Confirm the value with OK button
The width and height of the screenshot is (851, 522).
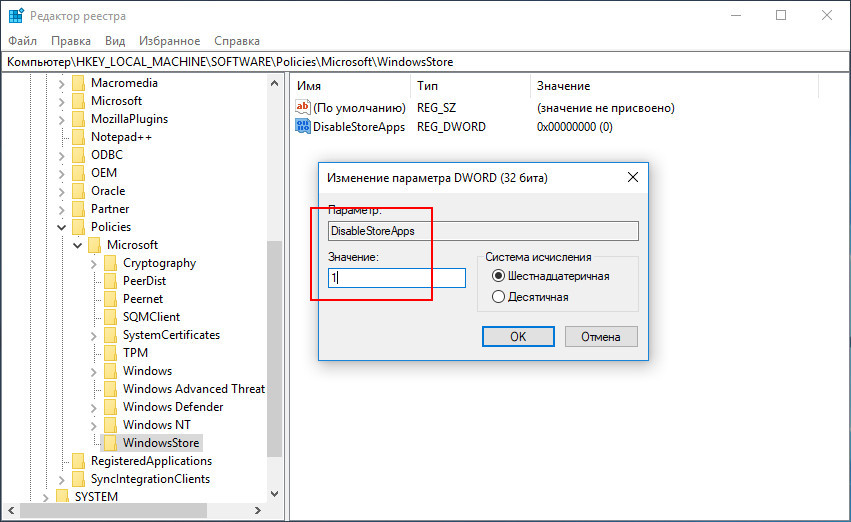coord(518,336)
